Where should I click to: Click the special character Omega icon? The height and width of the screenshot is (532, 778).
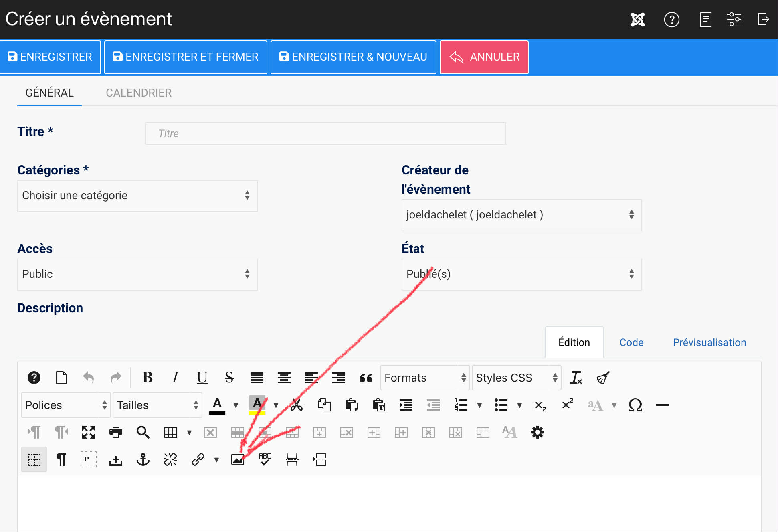click(635, 405)
